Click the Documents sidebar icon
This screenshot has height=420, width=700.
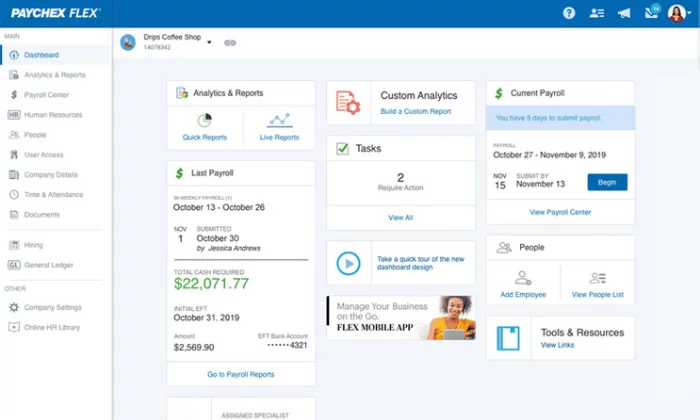[x=14, y=215]
